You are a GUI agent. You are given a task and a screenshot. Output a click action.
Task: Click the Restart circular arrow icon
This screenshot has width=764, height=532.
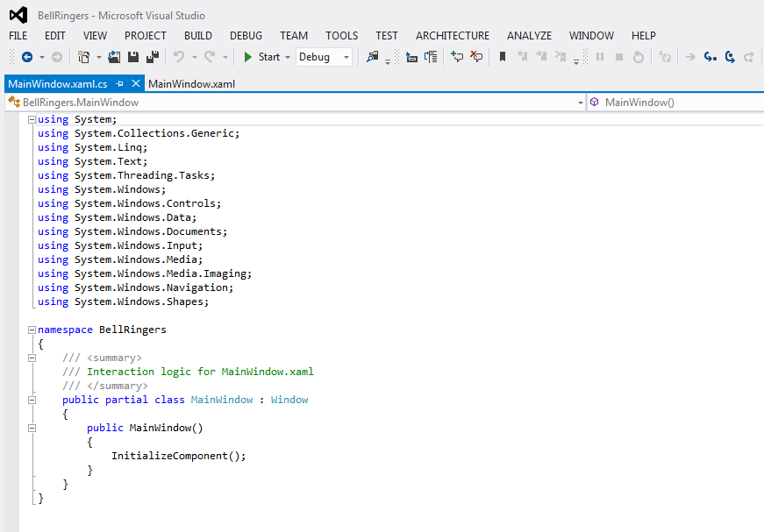639,57
